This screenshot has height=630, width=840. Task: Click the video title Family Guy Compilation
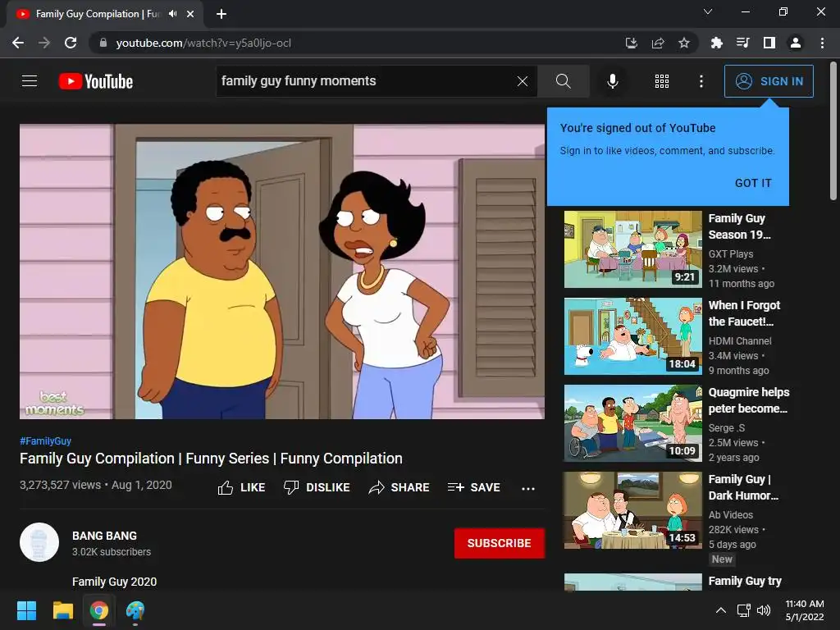click(211, 459)
